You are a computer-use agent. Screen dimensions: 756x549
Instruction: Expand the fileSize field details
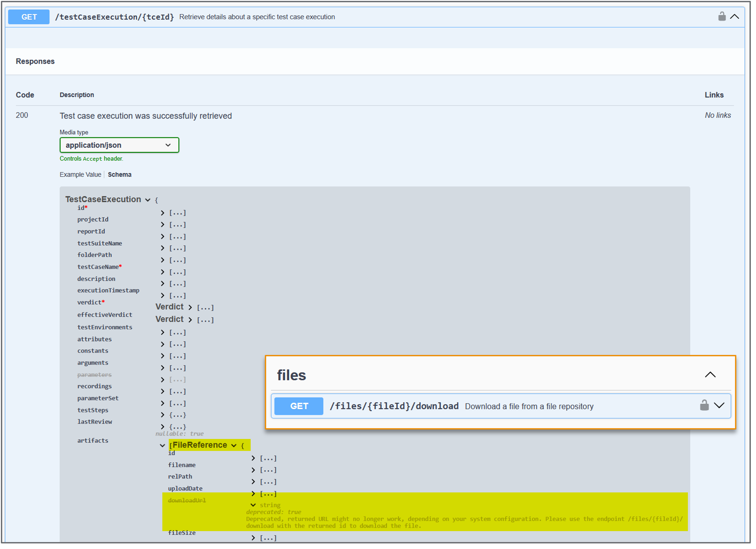[253, 537]
